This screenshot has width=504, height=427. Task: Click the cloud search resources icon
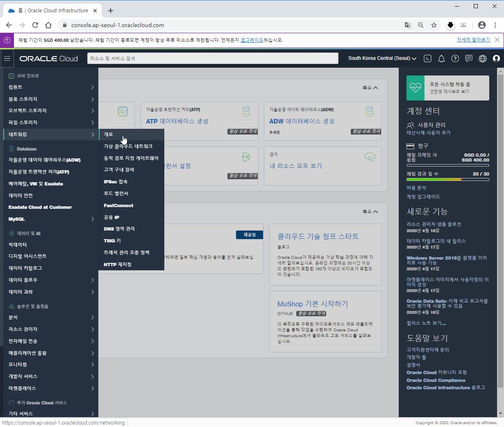click(x=370, y=157)
